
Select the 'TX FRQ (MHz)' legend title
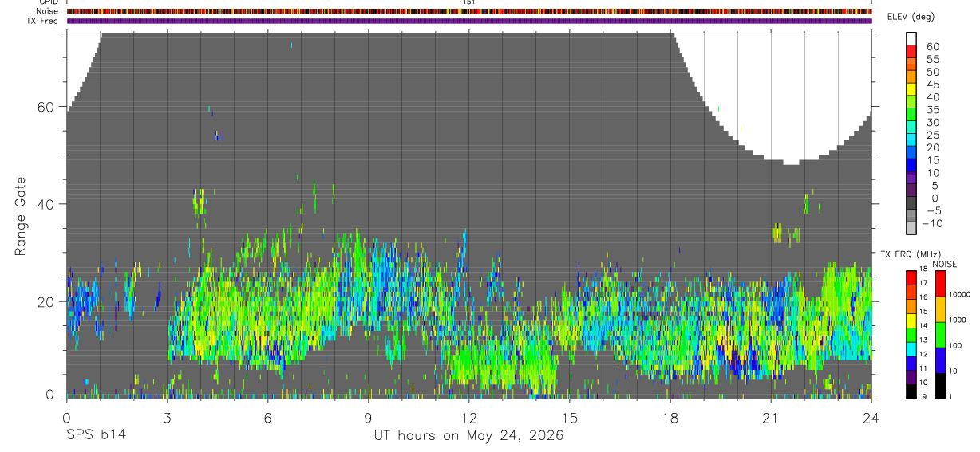click(910, 254)
